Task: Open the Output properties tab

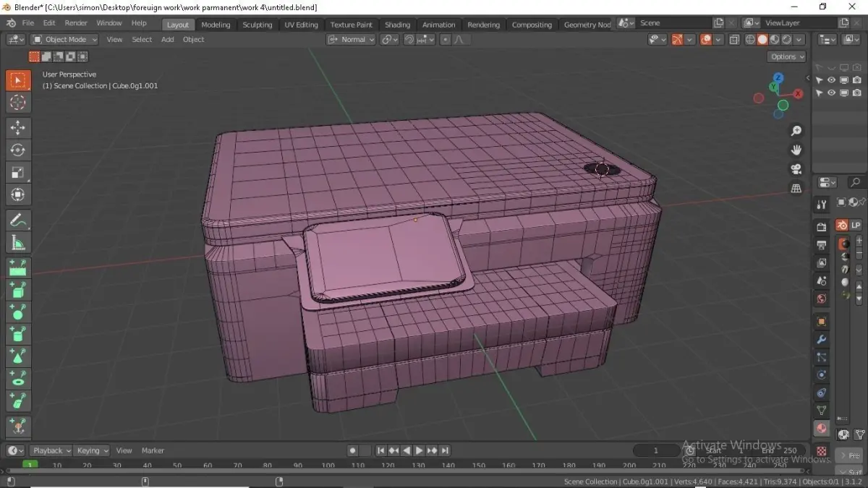Action: (822, 245)
